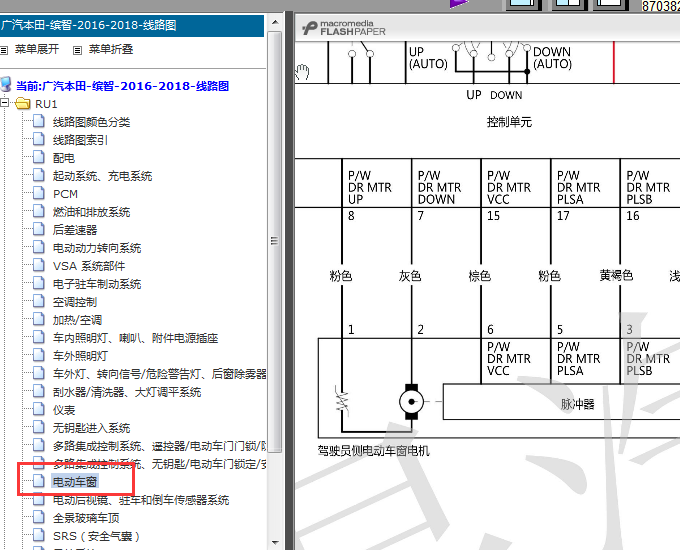Screen dimensions: 680x550
Task: Click the 菜单展开 expand-menu button
Action: pos(37,49)
